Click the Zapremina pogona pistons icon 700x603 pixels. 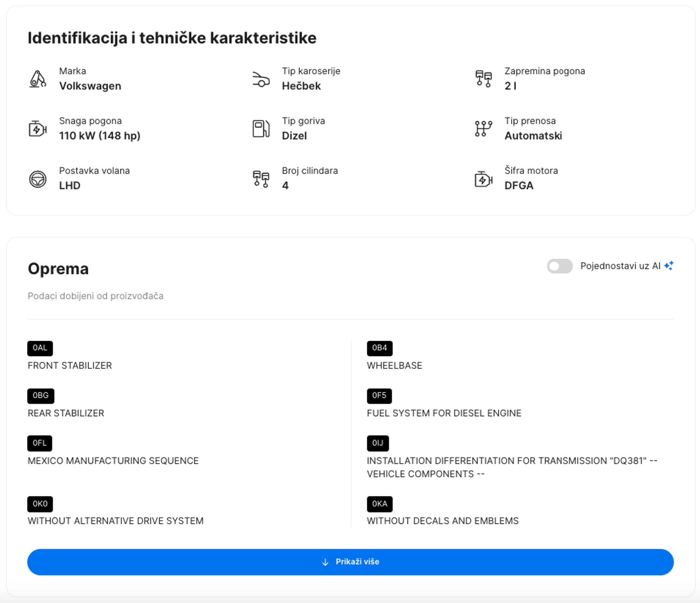(x=484, y=79)
